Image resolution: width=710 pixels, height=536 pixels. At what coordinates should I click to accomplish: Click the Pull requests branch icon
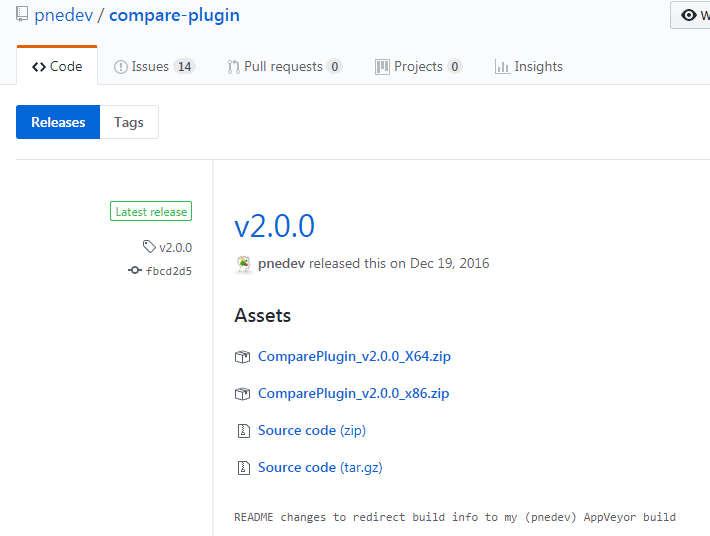(x=233, y=67)
